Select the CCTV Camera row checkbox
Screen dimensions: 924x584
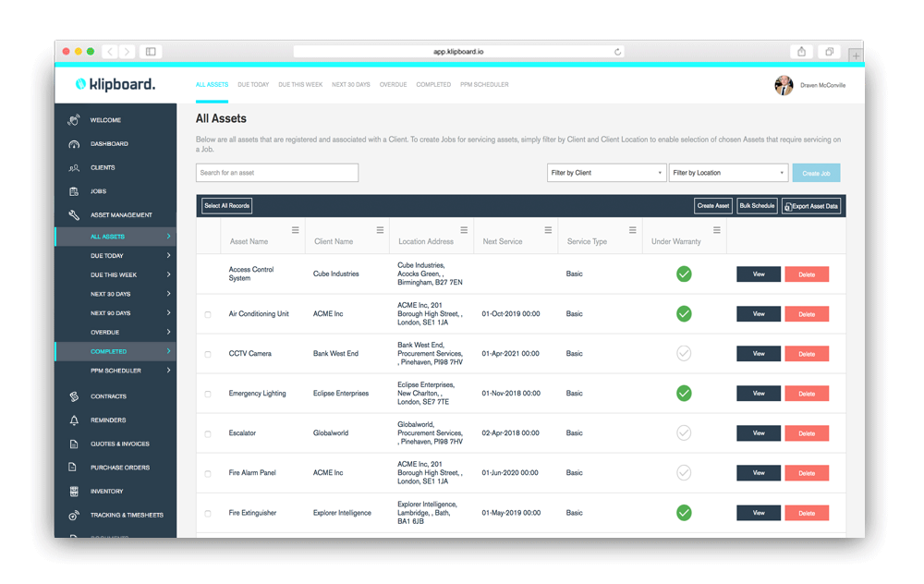tap(208, 354)
